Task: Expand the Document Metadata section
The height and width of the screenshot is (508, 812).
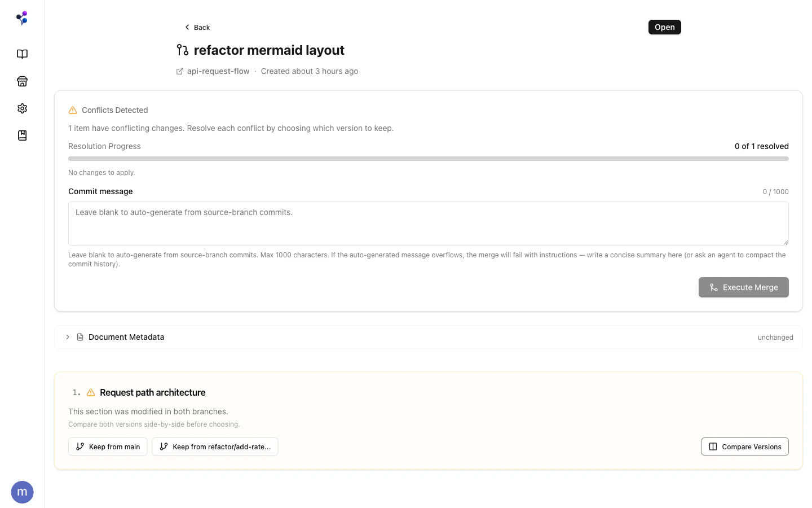Action: 126,337
